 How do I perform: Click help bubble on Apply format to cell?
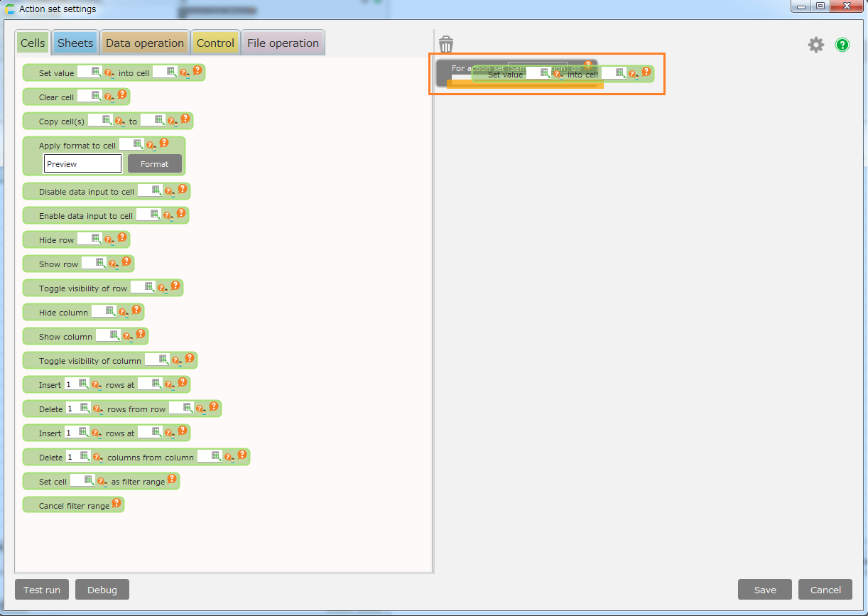pos(164,142)
